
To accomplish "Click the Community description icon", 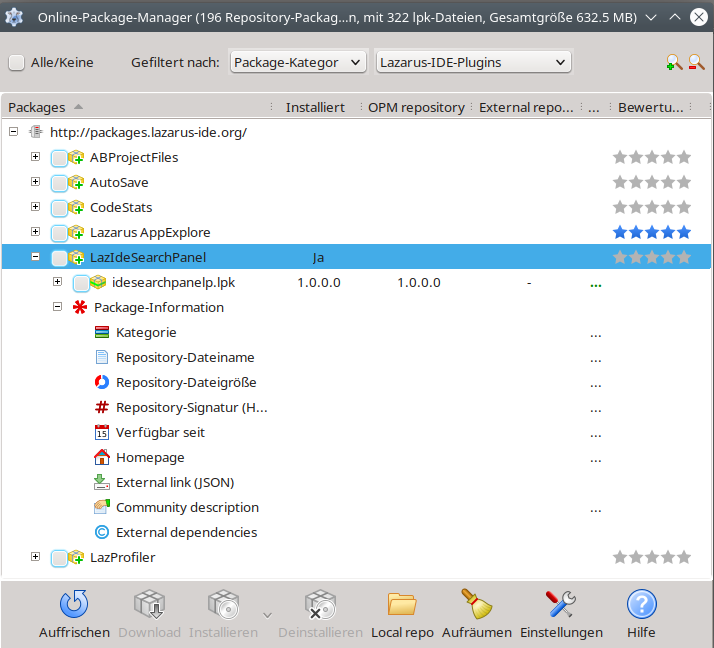I will click(x=102, y=507).
